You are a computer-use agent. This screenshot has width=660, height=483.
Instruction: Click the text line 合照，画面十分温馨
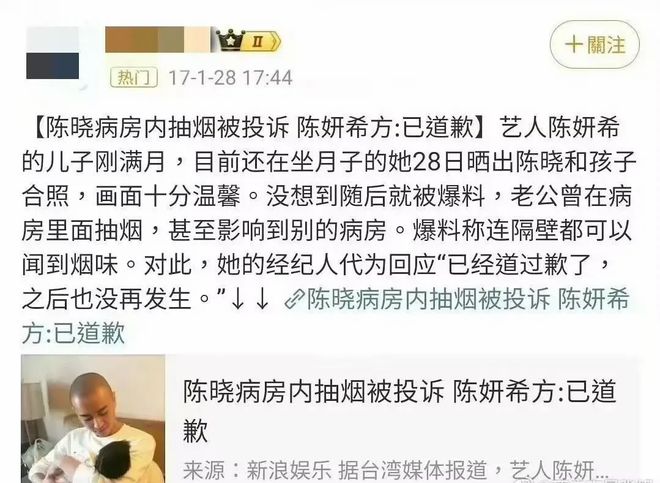131,196
